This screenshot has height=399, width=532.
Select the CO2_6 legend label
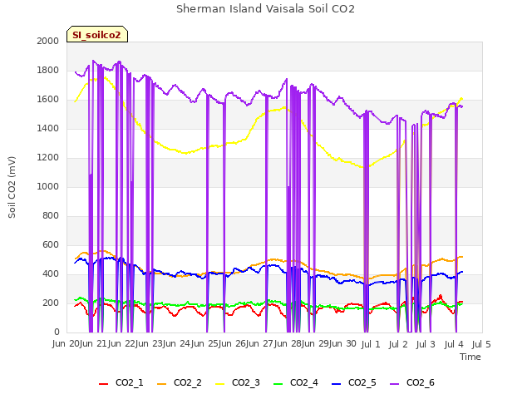tap(421, 383)
